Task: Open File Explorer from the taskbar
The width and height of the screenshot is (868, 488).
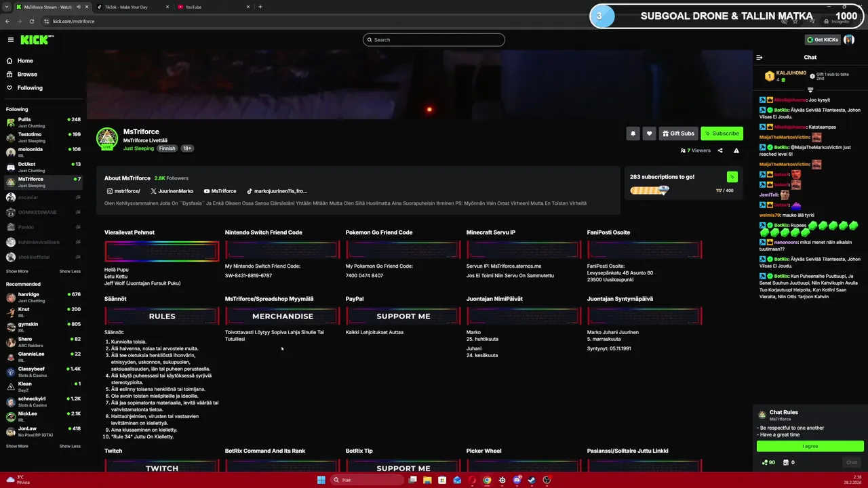Action: [x=427, y=480]
